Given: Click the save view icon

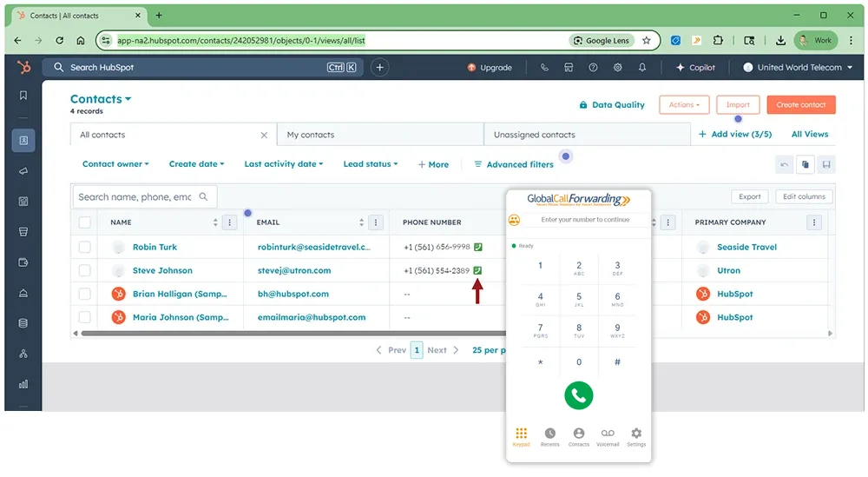Looking at the screenshot, I should 826,164.
